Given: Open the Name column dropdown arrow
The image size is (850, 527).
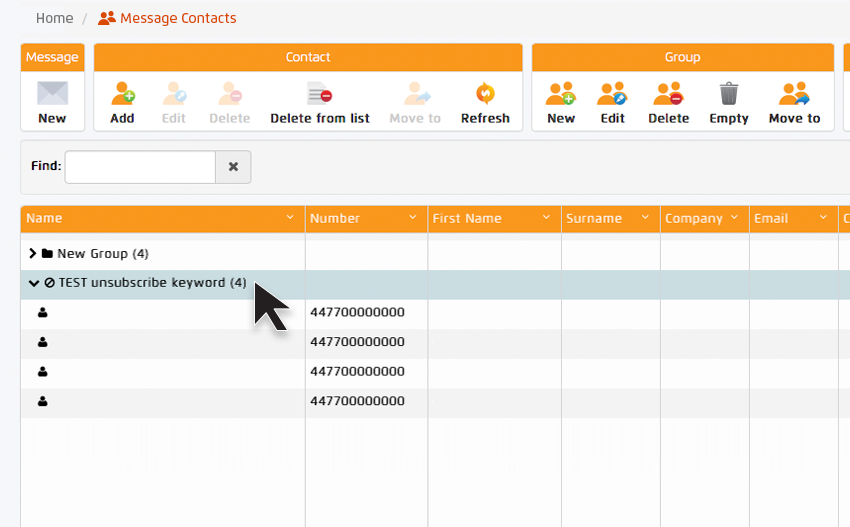Looking at the screenshot, I should pyautogui.click(x=290, y=218).
